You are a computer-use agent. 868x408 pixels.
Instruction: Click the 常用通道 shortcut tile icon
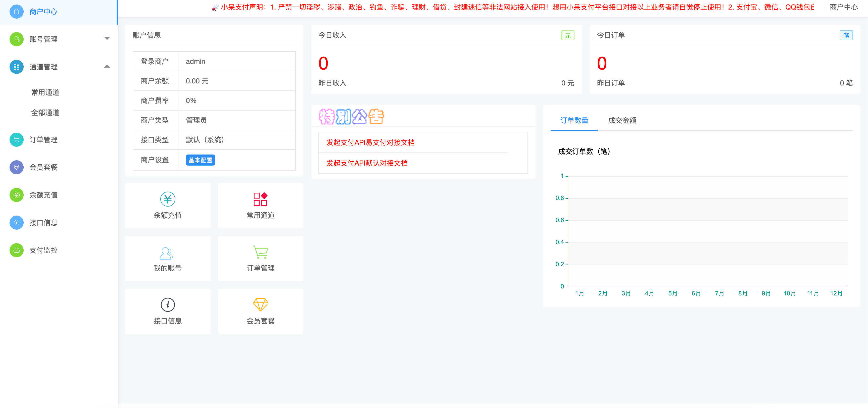(260, 199)
